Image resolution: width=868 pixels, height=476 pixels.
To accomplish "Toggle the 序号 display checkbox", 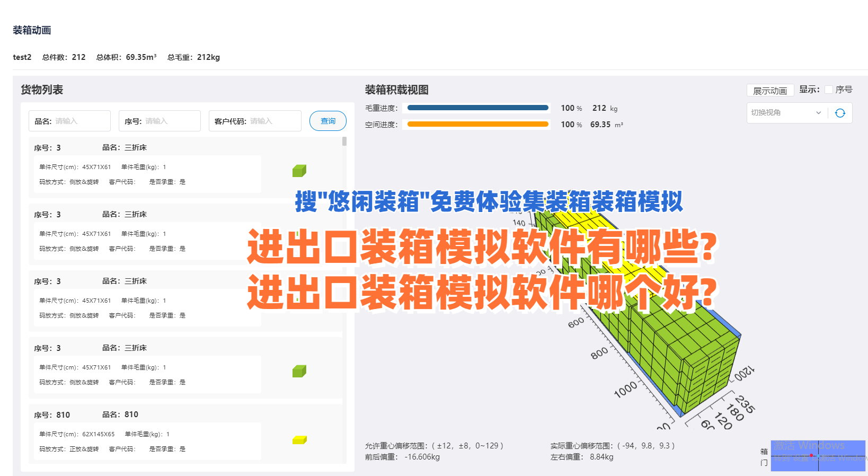I will [829, 90].
